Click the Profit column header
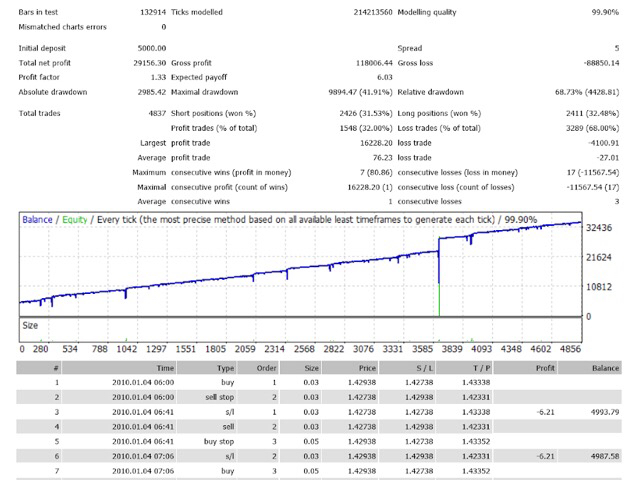This screenshot has height=480, width=640. click(x=539, y=368)
